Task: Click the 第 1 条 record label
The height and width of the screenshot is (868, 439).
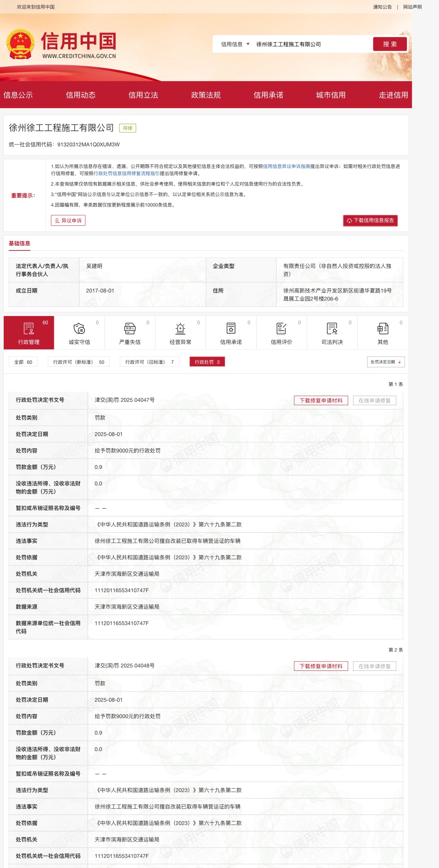Action: coord(396,384)
